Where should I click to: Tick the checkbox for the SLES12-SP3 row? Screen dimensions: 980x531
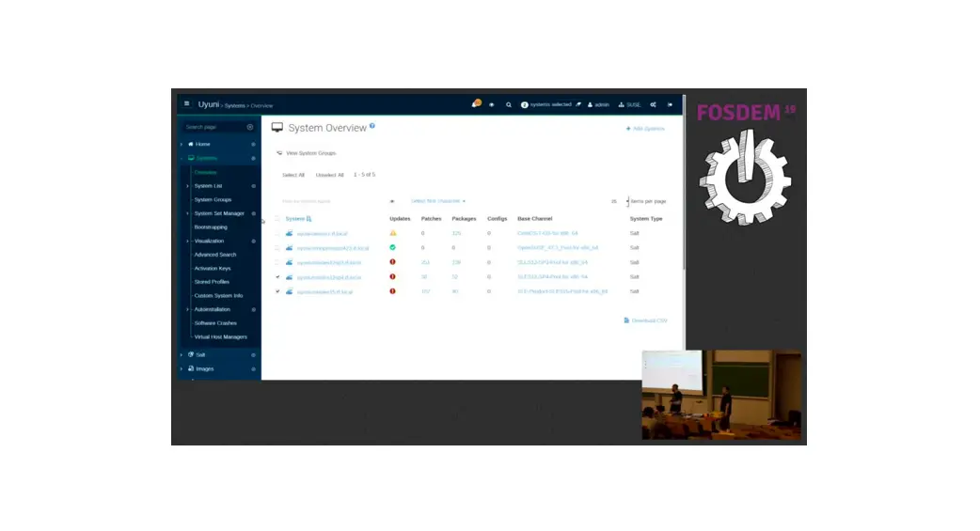click(277, 262)
